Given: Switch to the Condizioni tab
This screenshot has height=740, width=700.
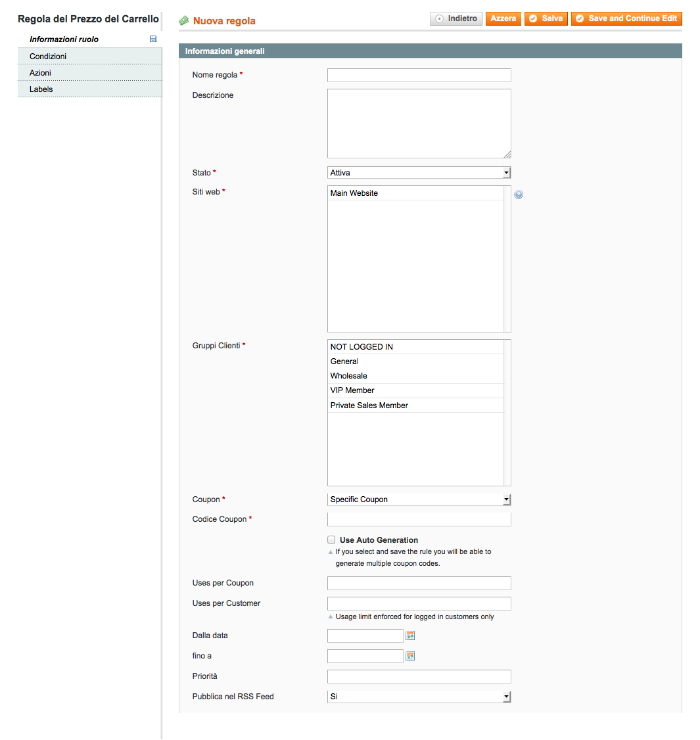Looking at the screenshot, I should pos(48,57).
